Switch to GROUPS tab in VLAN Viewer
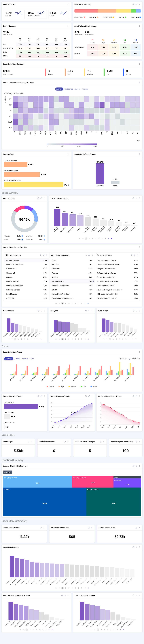Image resolution: width=144 pixels, height=644 pixels. pos(78,89)
